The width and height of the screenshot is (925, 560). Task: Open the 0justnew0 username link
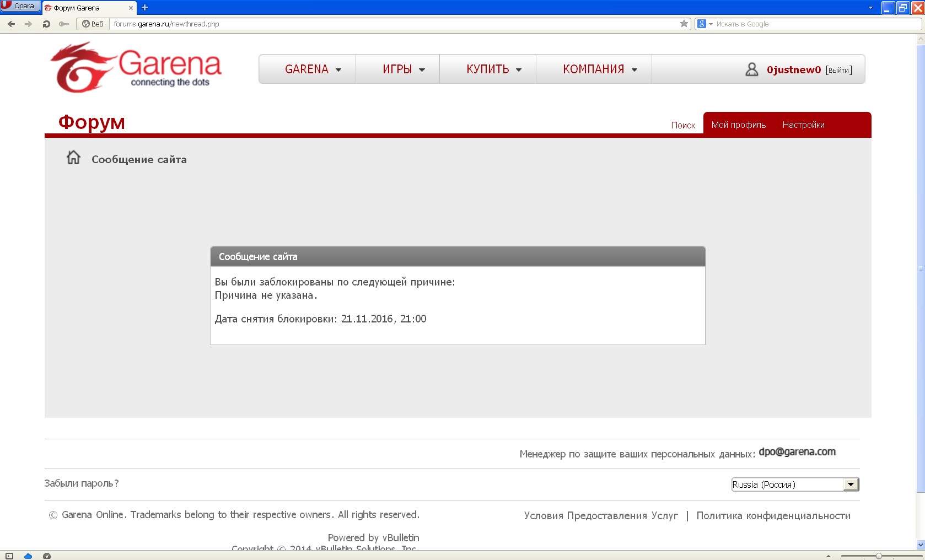pyautogui.click(x=793, y=70)
